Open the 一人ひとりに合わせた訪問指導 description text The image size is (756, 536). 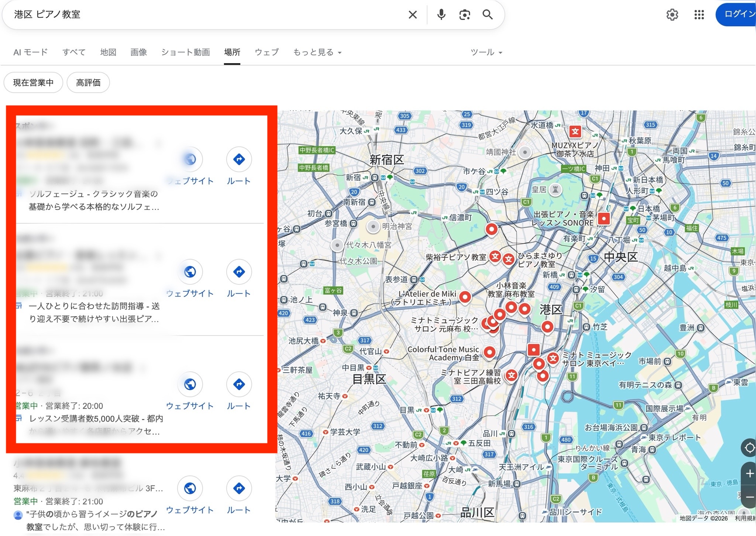[x=94, y=312]
